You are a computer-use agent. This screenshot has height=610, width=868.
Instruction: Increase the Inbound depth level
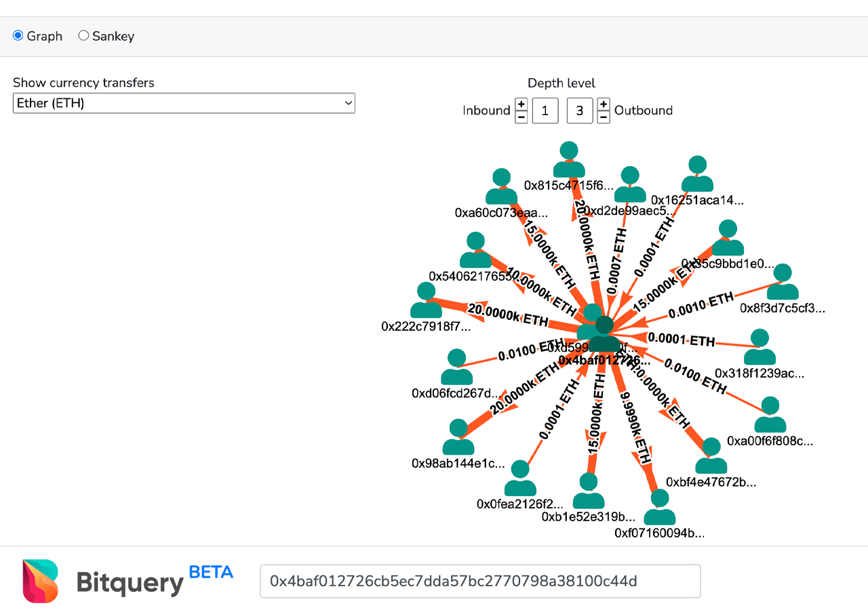pyautogui.click(x=521, y=104)
